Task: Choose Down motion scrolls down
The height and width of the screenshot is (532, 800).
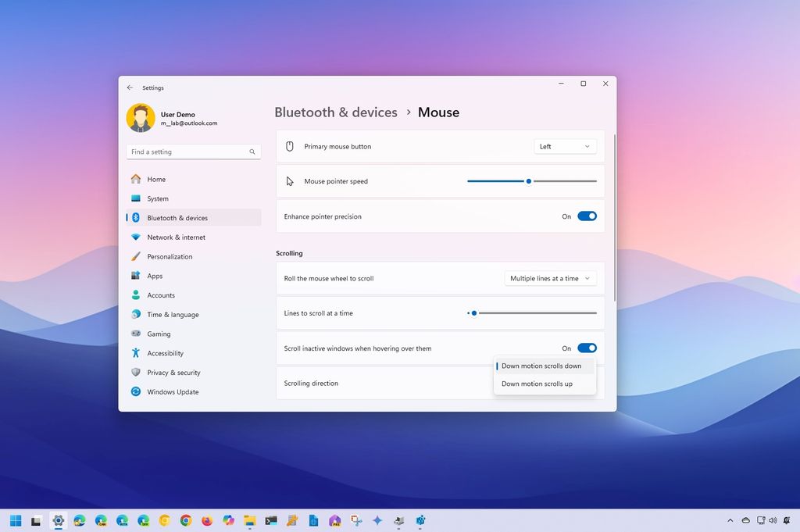Action: [541, 366]
